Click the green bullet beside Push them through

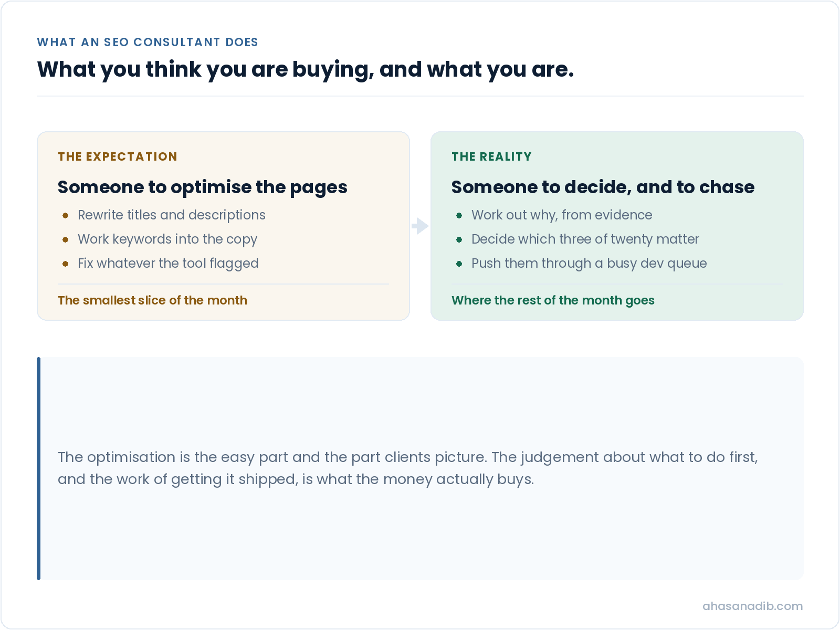459,264
